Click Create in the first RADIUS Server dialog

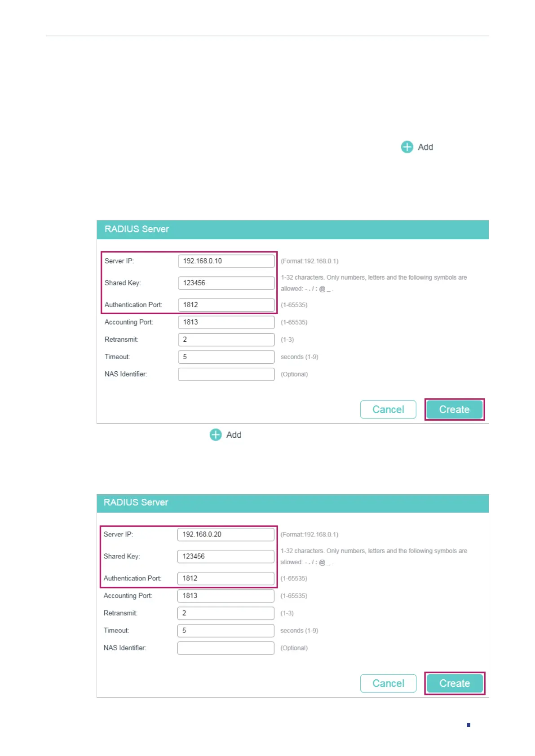[454, 409]
